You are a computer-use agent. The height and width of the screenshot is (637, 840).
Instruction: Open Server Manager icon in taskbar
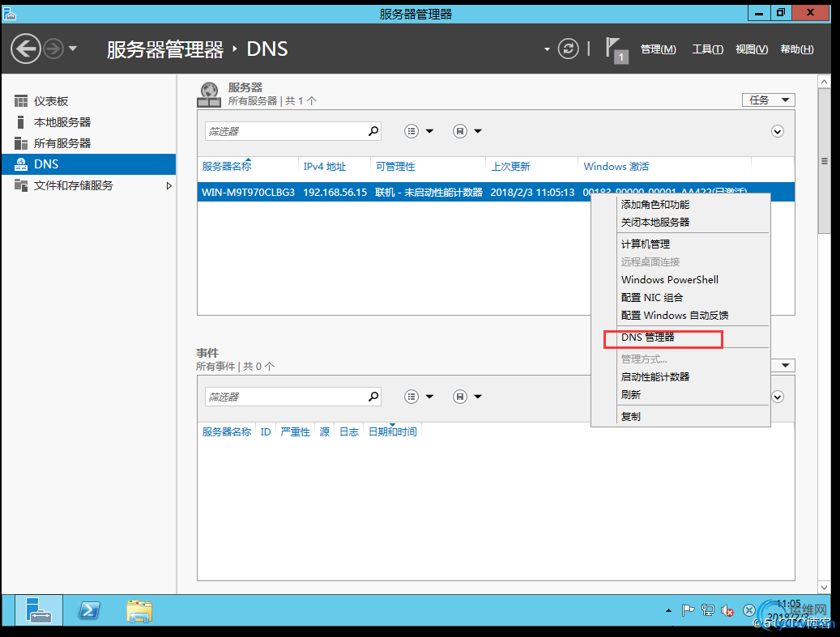pos(39,610)
